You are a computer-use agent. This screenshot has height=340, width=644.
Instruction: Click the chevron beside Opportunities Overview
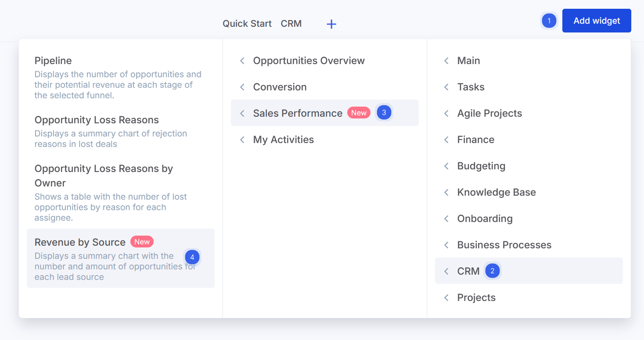(x=242, y=61)
